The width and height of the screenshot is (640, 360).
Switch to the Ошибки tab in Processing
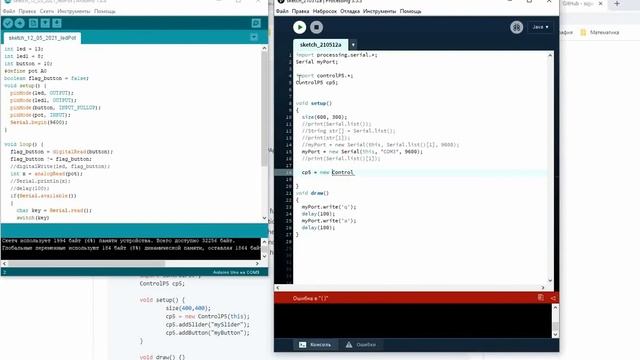[x=361, y=344]
